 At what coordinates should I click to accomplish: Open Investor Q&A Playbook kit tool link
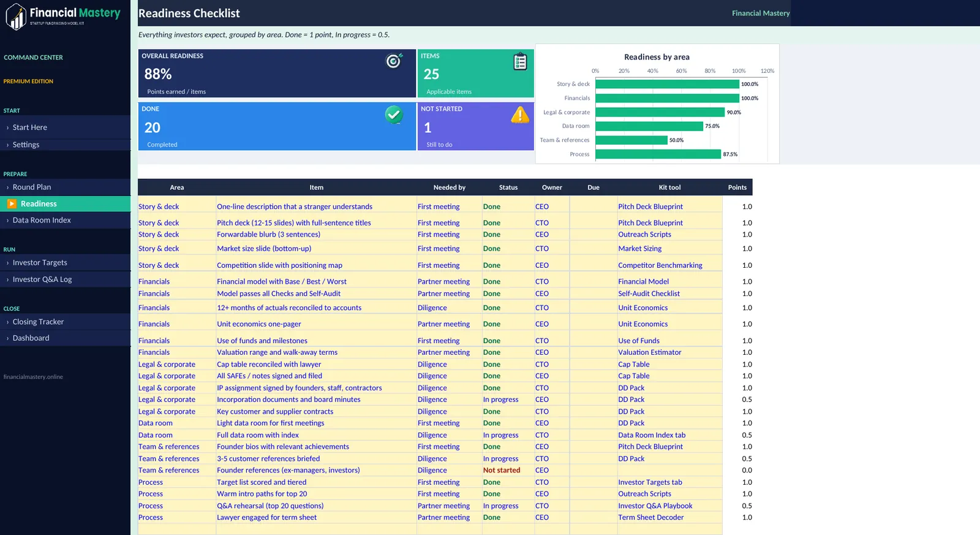coord(655,506)
